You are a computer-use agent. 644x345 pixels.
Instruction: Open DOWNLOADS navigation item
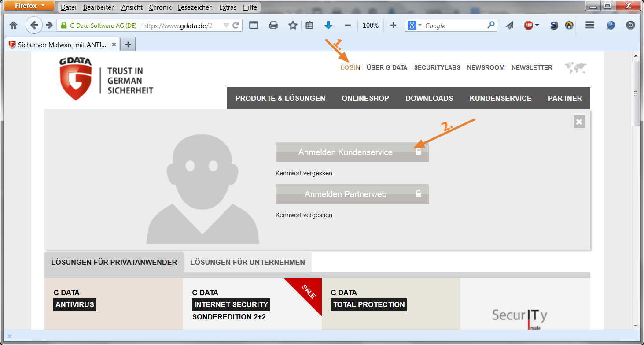tap(429, 98)
